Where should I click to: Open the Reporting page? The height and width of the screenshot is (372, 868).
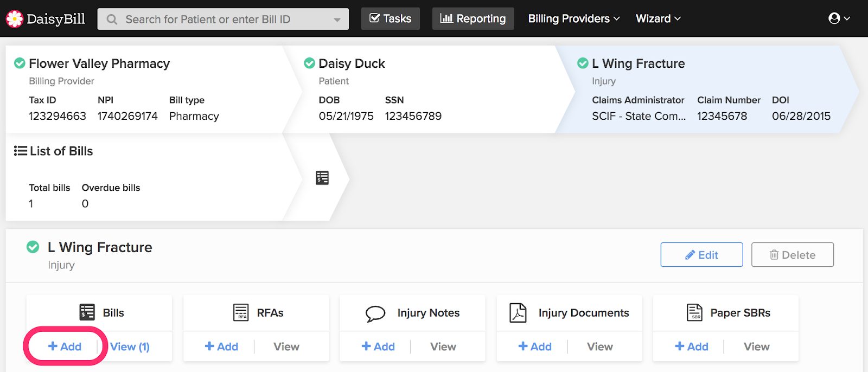pyautogui.click(x=473, y=18)
